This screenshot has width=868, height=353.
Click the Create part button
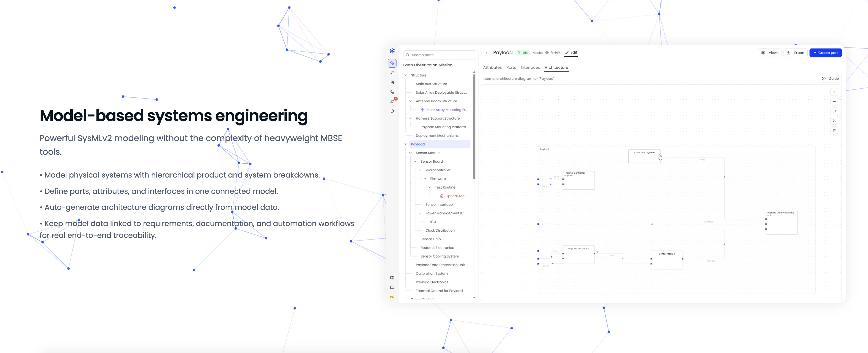pos(825,53)
